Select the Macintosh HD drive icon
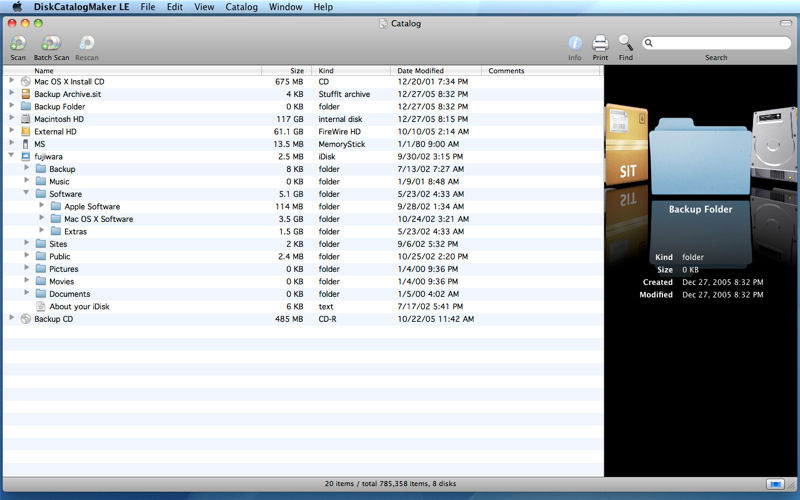The height and width of the screenshot is (500, 800). 26,119
